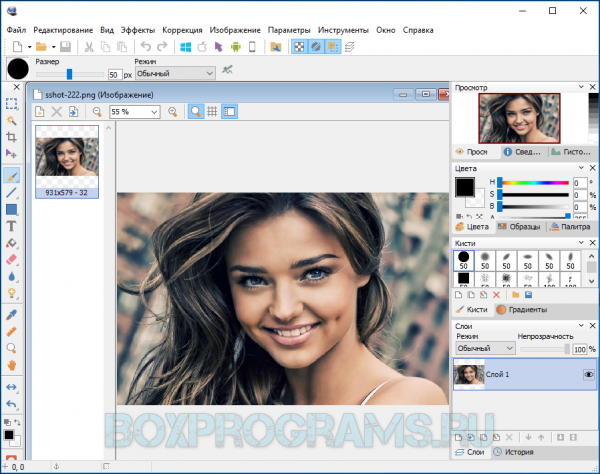Select the rectangle shape tool

click(11, 209)
